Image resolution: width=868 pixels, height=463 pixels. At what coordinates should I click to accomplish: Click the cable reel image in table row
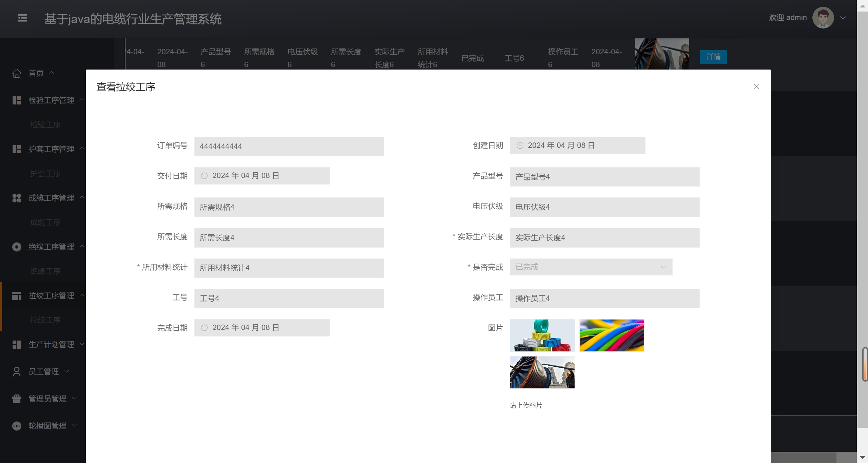[x=662, y=54]
